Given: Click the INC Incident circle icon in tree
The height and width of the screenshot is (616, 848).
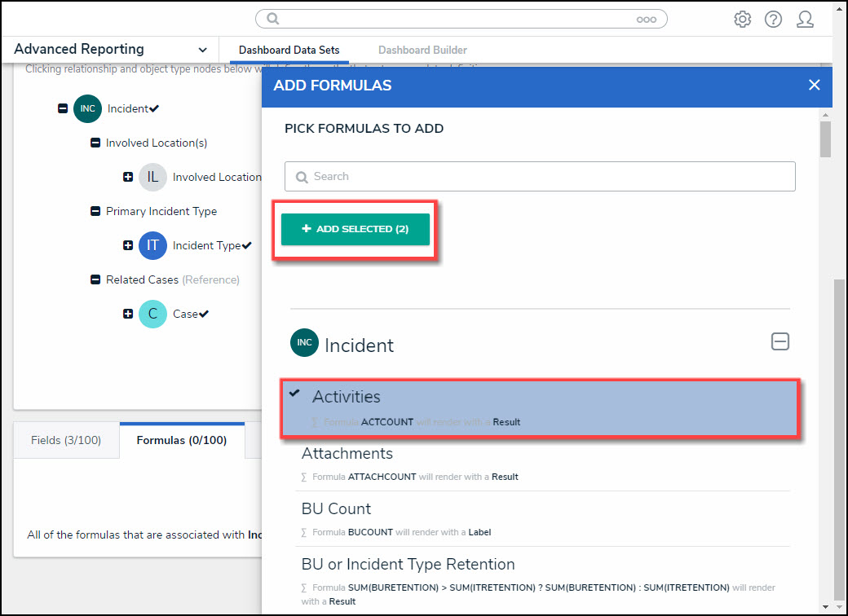Looking at the screenshot, I should click(x=87, y=108).
